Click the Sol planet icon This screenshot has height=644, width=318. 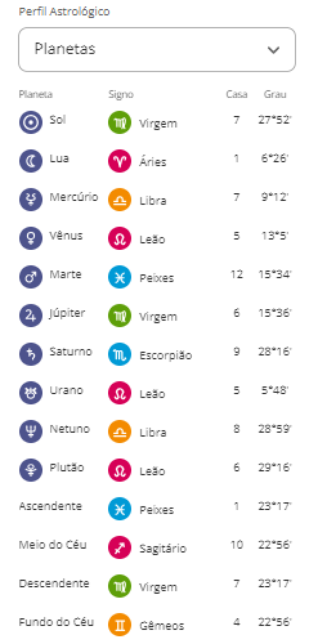31,122
